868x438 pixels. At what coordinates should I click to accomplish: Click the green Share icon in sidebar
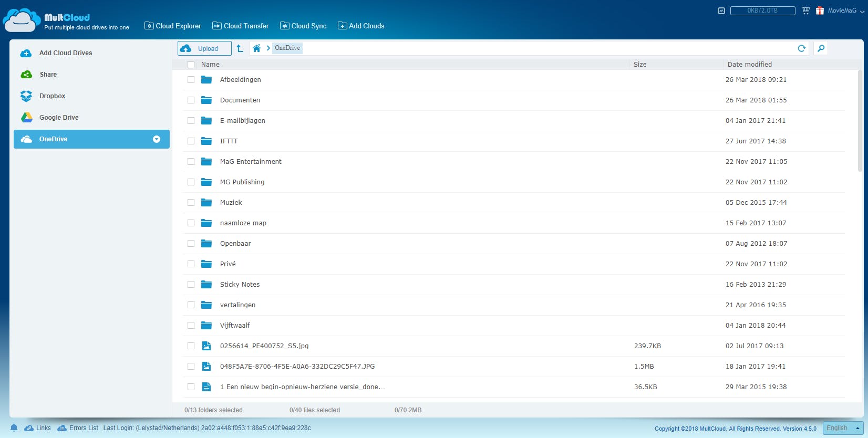coord(26,75)
